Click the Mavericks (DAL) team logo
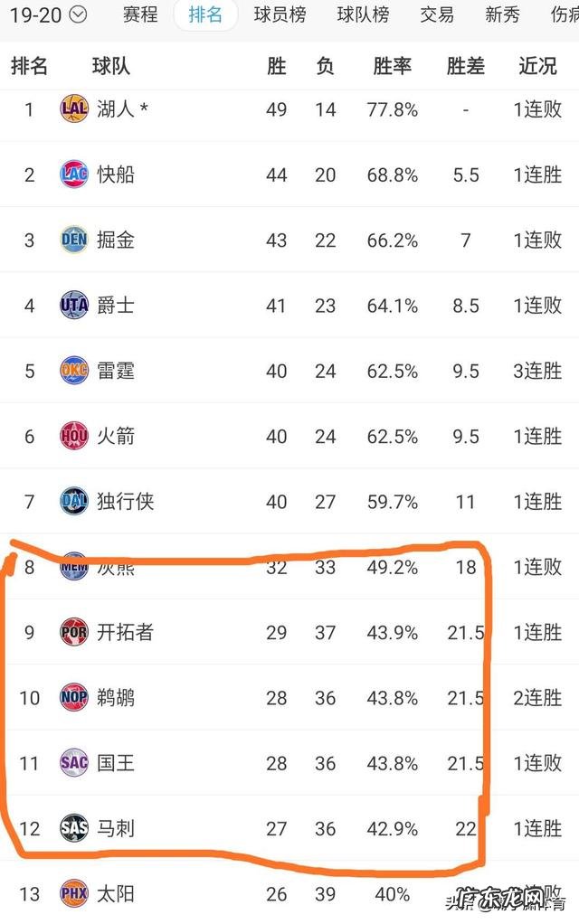Screen dimensions: 579x924 pos(73,502)
